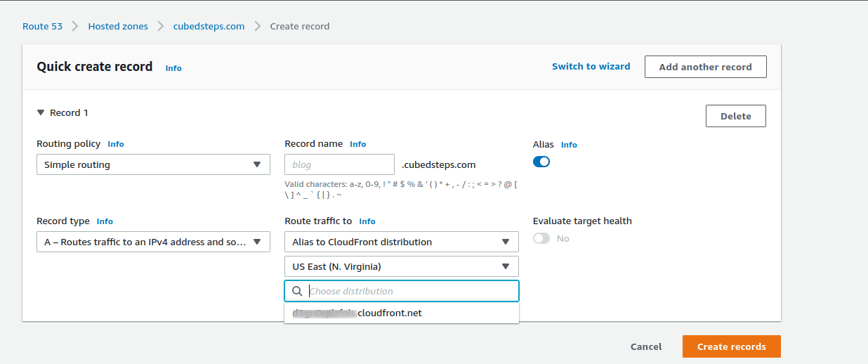Open the Record type dropdown

tap(153, 242)
